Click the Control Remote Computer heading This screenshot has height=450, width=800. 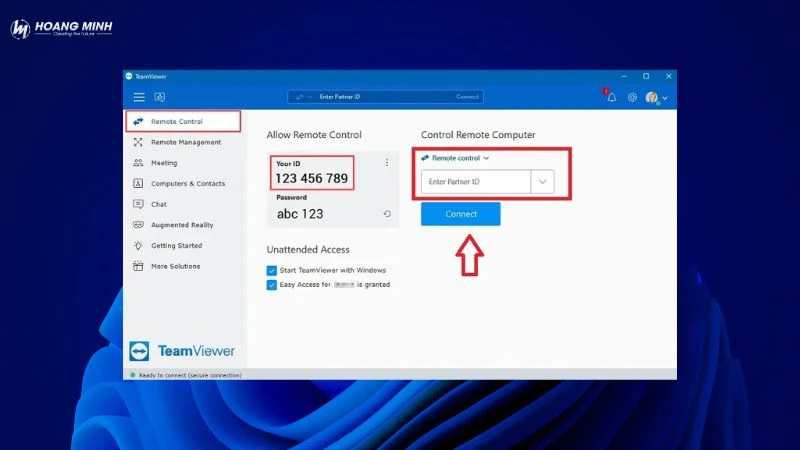click(x=478, y=135)
